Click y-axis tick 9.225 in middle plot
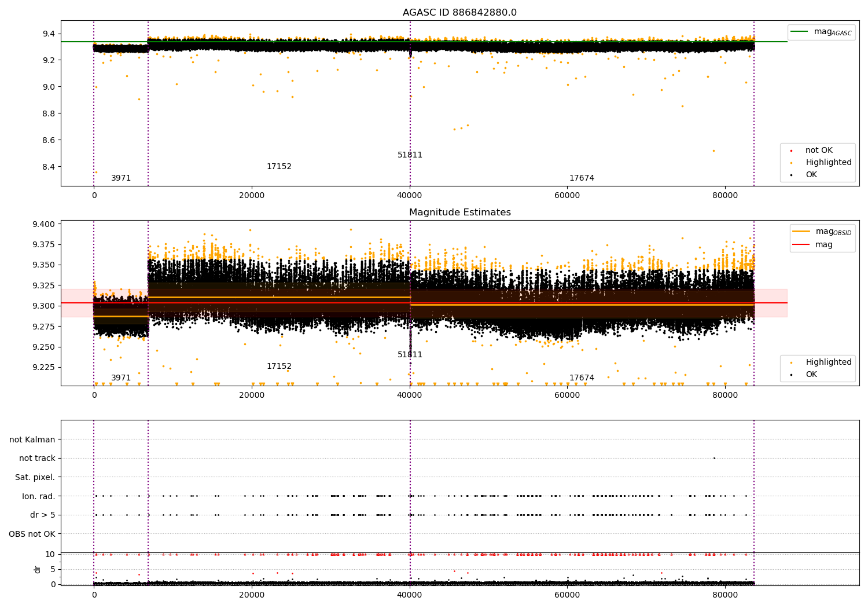 (x=43, y=368)
